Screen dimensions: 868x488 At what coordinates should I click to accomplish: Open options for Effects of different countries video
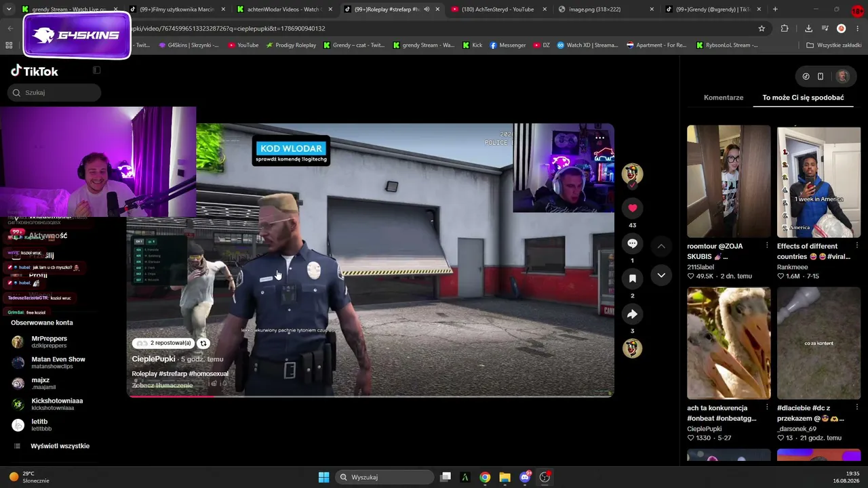pos(857,246)
